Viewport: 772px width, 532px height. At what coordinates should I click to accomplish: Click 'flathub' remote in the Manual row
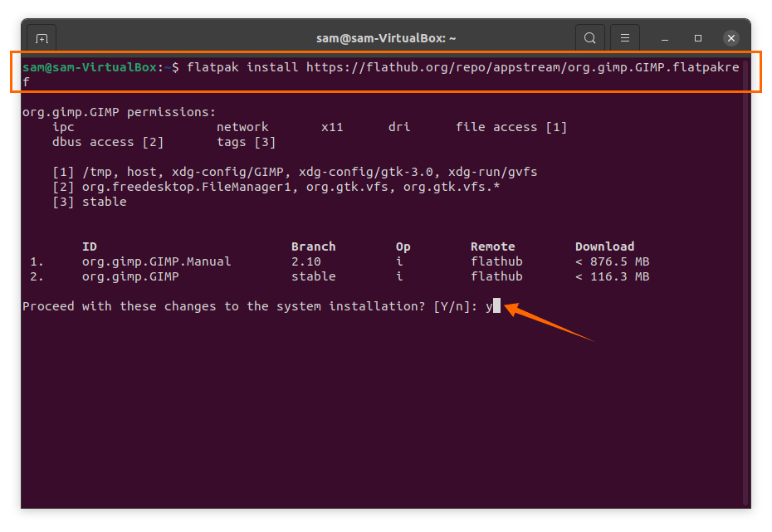coord(496,261)
